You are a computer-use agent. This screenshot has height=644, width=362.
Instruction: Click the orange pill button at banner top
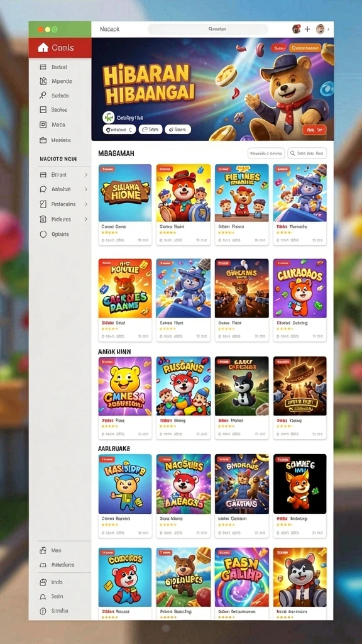coord(305,48)
